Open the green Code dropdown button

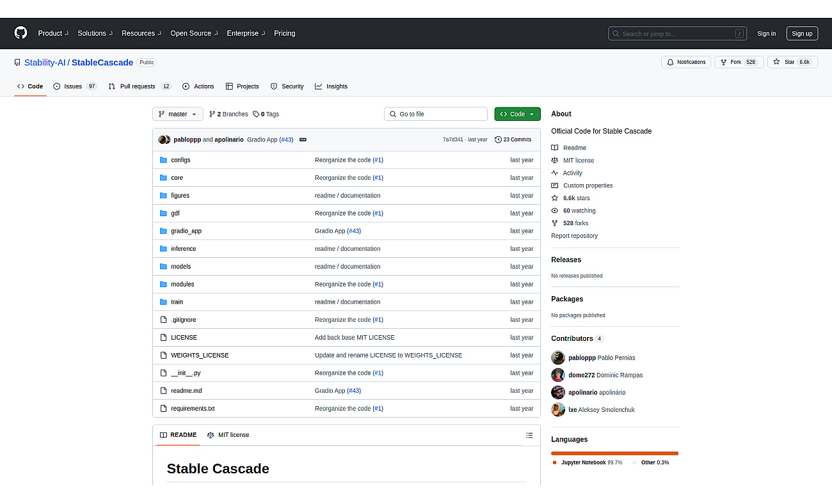pos(517,114)
